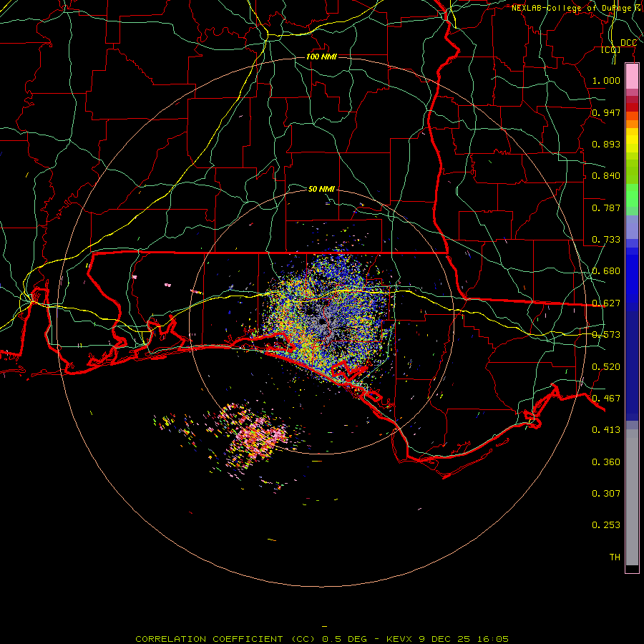Click the 0.787 scale value

point(606,208)
